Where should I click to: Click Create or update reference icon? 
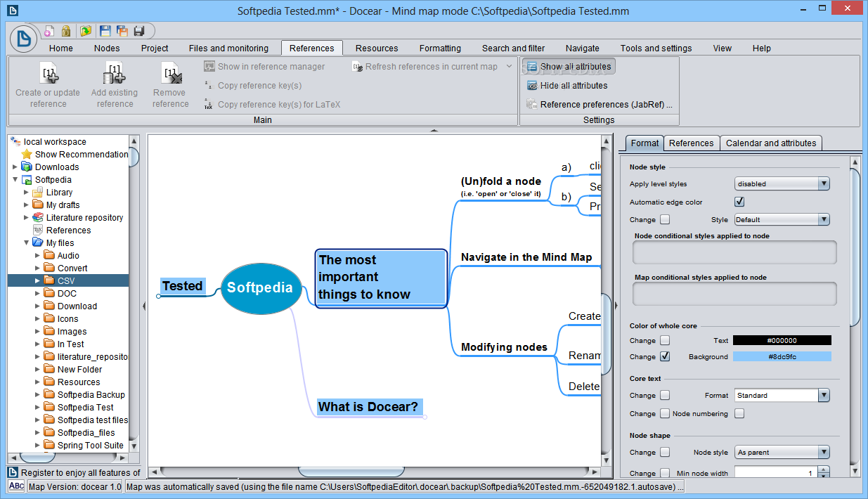click(49, 72)
